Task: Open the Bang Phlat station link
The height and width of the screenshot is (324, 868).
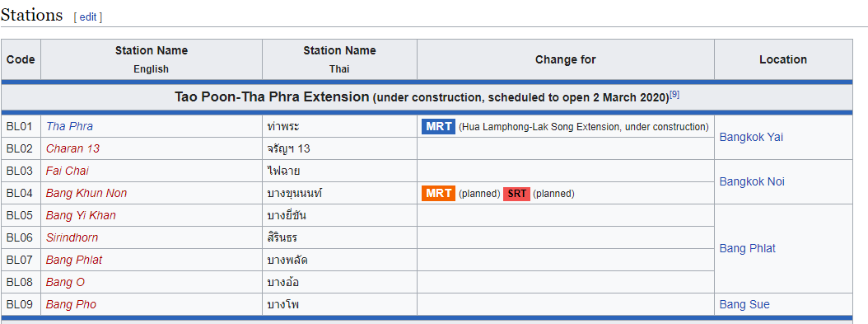Action: [74, 260]
